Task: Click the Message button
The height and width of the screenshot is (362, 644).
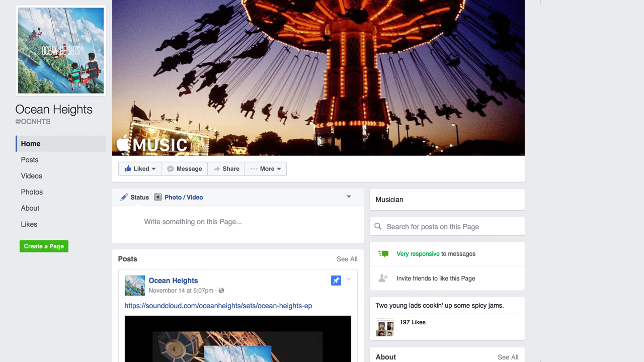Action: (x=184, y=169)
